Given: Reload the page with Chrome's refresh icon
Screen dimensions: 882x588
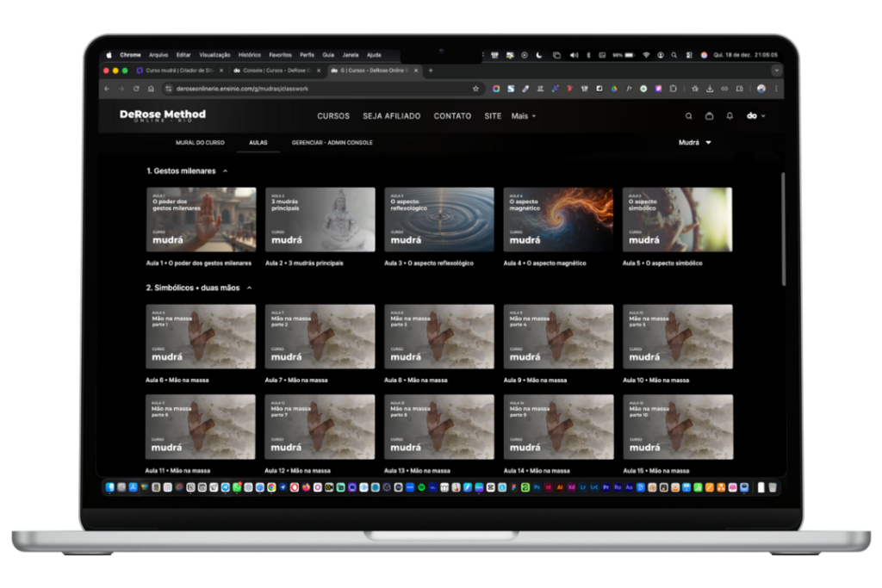Looking at the screenshot, I should point(136,89).
